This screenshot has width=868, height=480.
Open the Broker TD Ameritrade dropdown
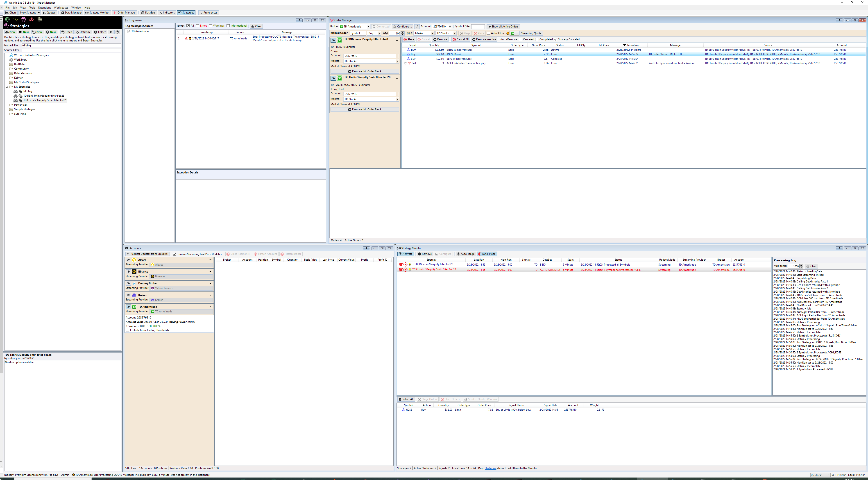368,27
